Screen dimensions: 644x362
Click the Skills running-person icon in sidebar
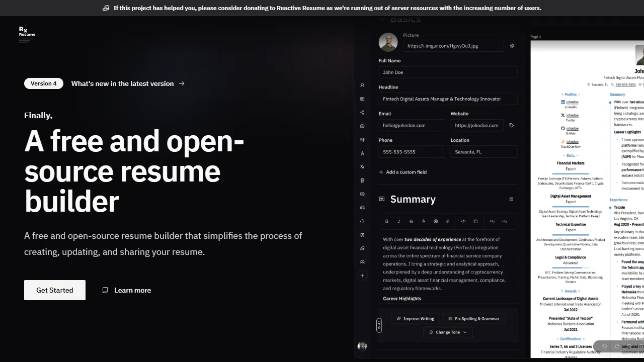tap(362, 153)
